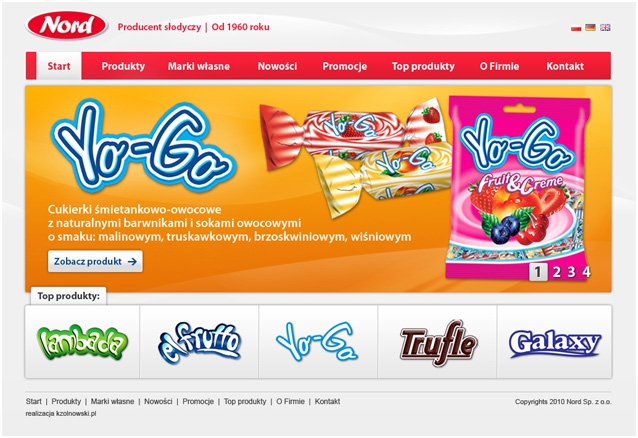Image resolution: width=638 pixels, height=438 pixels.
Task: Click the Zobacz produkt button
Action: (x=95, y=261)
